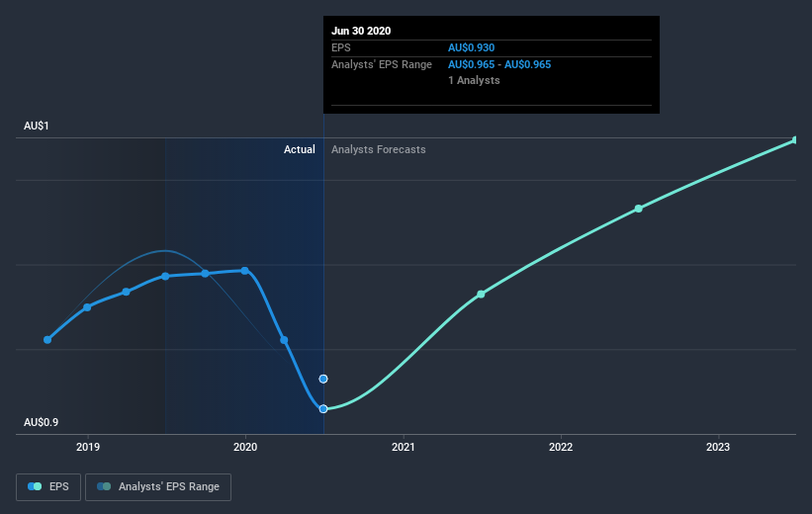
Task: Click the Jun 30 2020 tooltip date
Action: click(x=361, y=31)
